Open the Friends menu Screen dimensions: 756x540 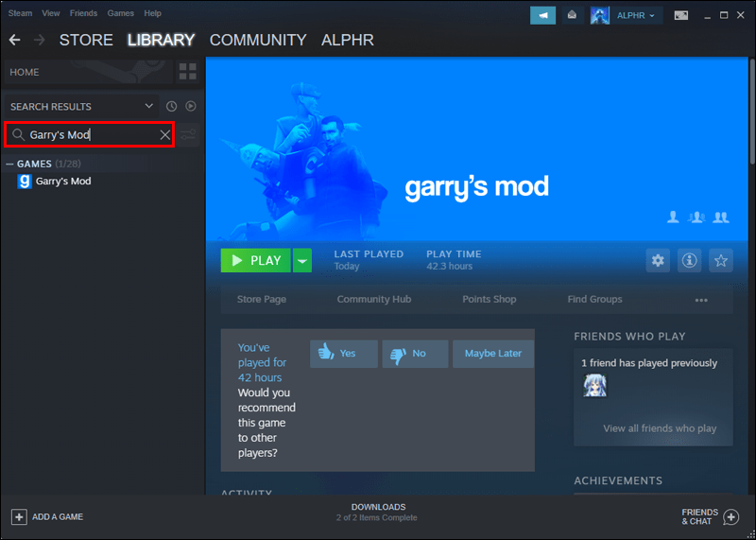(x=83, y=13)
